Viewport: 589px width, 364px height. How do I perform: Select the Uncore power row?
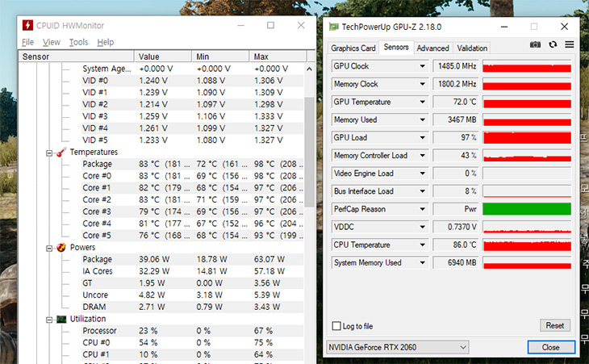pos(192,295)
